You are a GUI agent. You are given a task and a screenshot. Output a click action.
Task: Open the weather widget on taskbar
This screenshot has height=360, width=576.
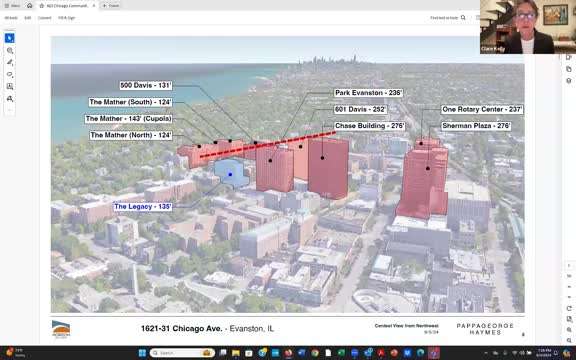[x=15, y=353]
